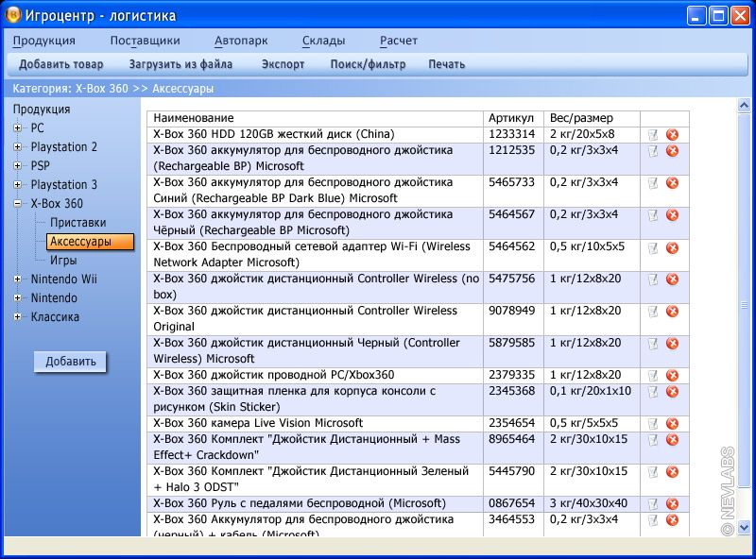
Task: Click the vertical scrollbar down arrow
Action: point(744,527)
